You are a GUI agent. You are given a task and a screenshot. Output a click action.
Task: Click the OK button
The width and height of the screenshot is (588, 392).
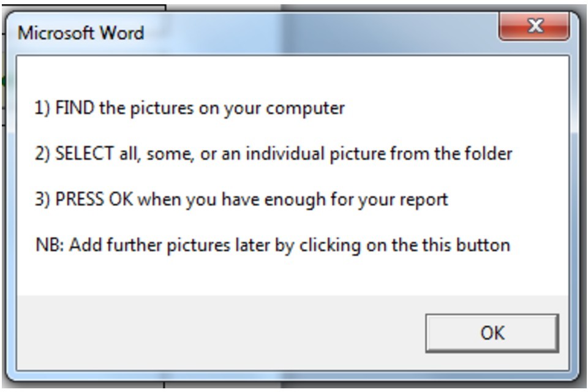(492, 333)
